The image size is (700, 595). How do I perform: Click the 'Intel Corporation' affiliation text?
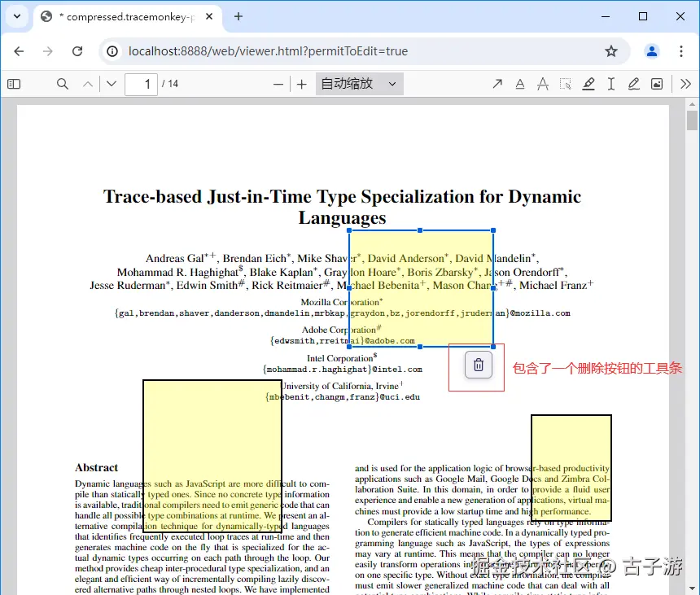click(342, 358)
